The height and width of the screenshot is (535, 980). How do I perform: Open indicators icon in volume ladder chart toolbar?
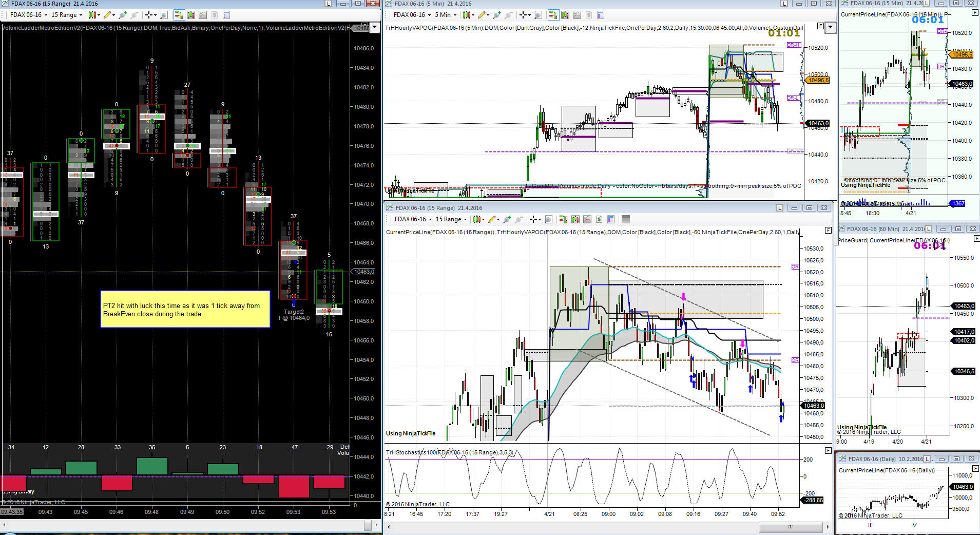(x=190, y=15)
